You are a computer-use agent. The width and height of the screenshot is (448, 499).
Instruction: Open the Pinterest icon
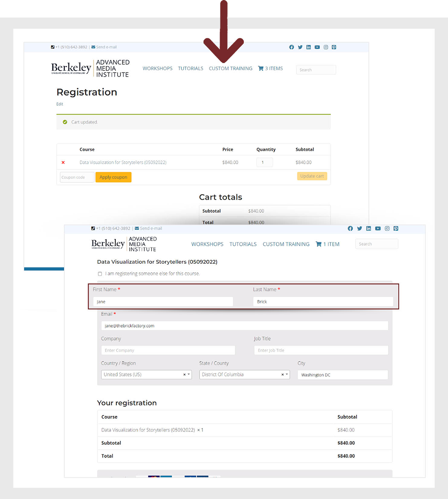[x=334, y=47]
